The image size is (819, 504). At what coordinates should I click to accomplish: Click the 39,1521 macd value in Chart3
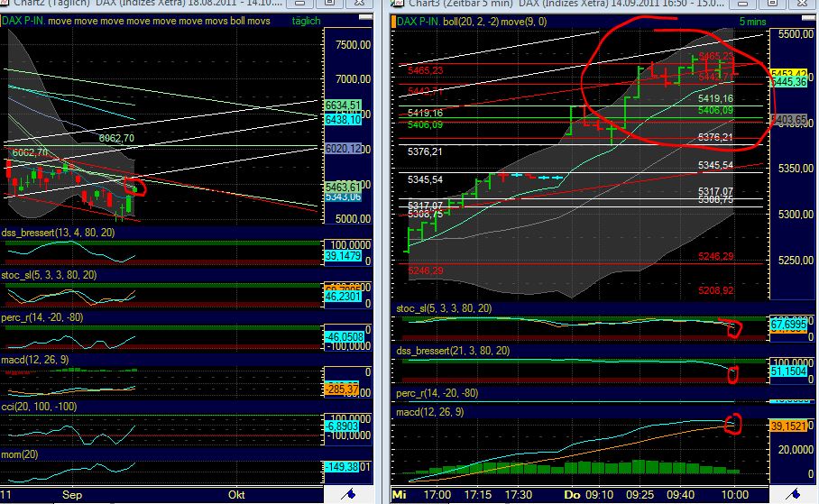(788, 426)
